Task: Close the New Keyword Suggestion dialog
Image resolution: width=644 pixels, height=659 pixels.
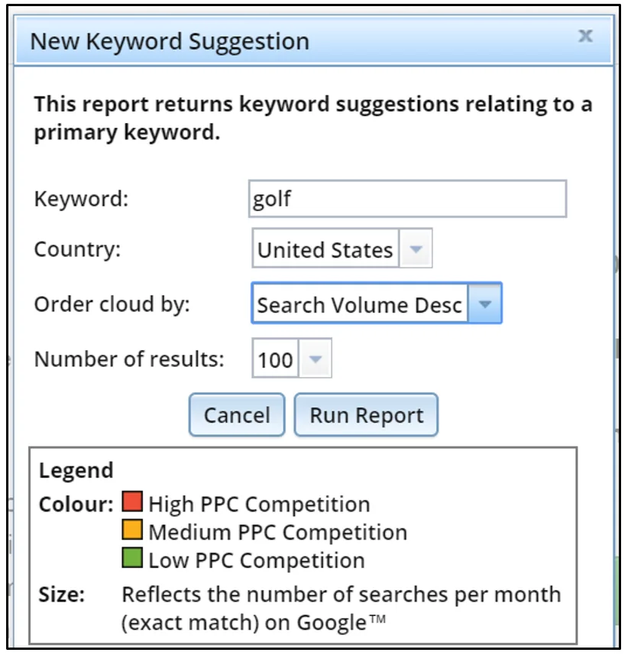Action: pyautogui.click(x=585, y=36)
